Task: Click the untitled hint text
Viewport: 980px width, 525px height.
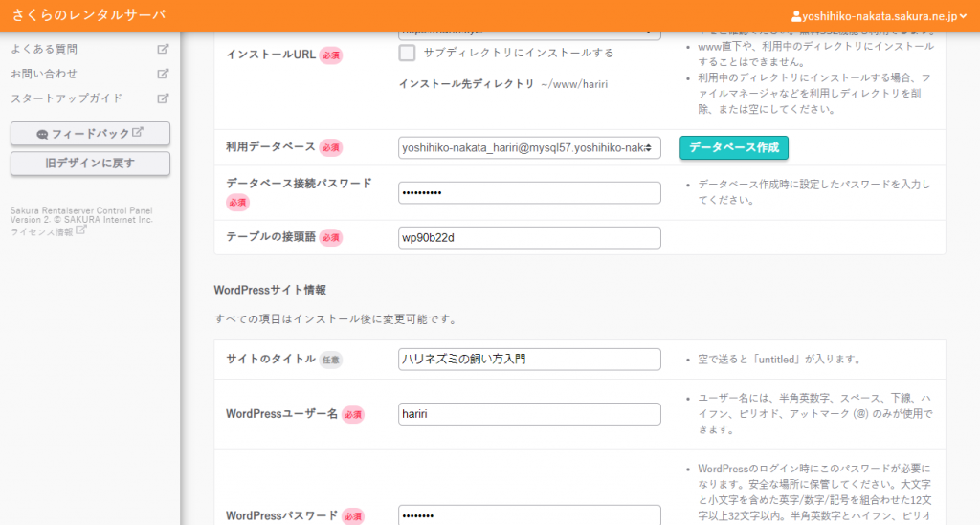Action: [781, 359]
